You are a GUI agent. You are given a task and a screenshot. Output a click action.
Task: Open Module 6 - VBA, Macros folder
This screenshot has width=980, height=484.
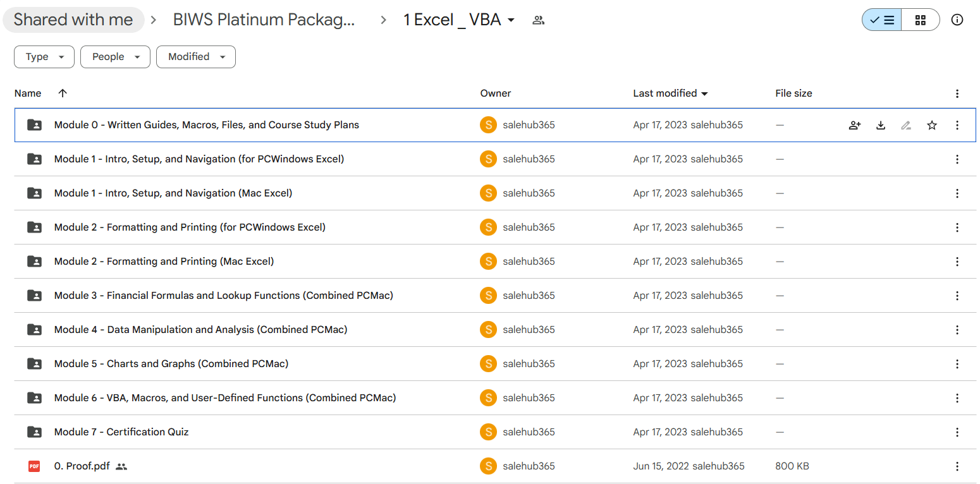[x=225, y=398]
